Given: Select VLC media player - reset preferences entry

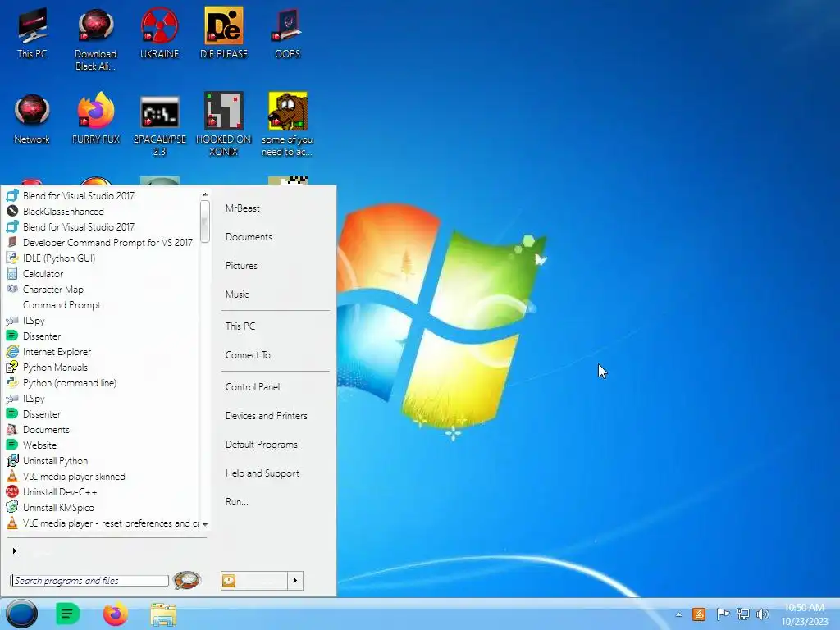Looking at the screenshot, I should pos(102,523).
